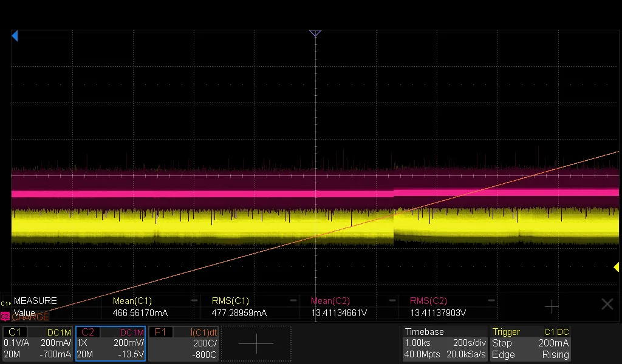Click the C2 -13.5V offset value
The height and width of the screenshot is (364, 622).
coord(131,354)
